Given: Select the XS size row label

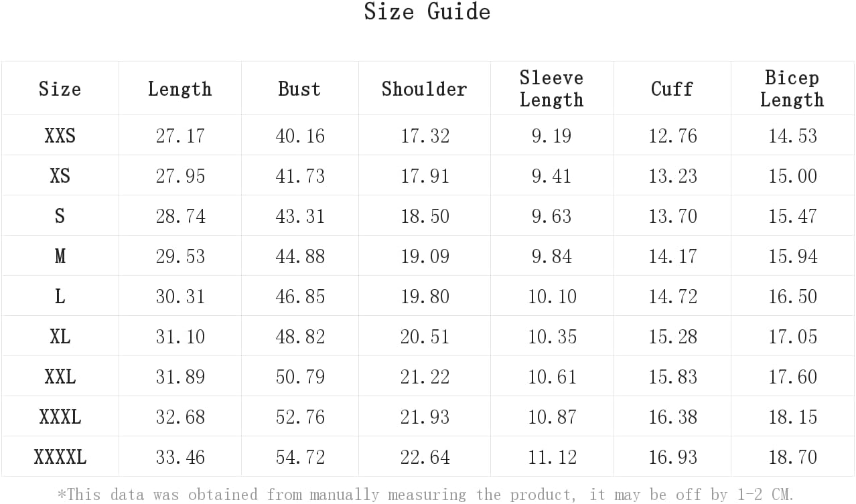Looking at the screenshot, I should click(x=60, y=176).
